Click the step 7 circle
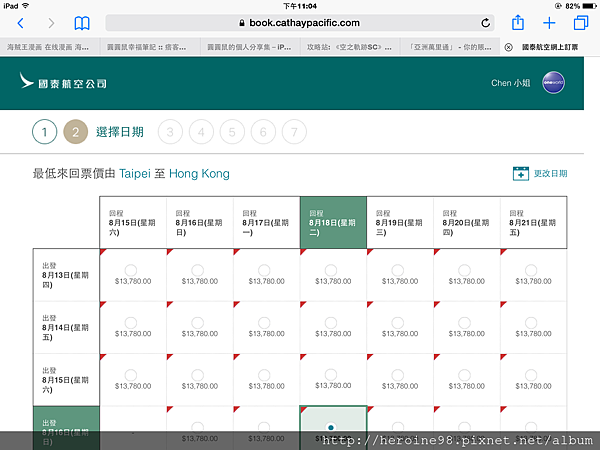Screen dimensions: 600x450 click(x=294, y=132)
